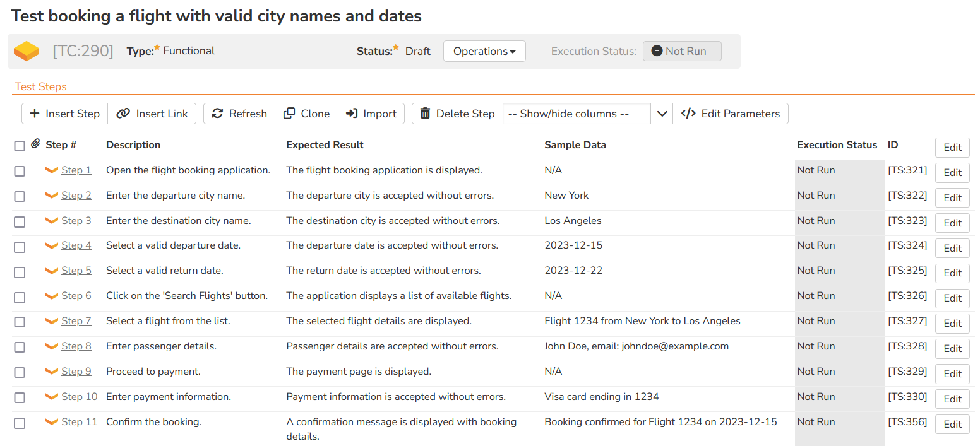Click the Delete Step trash icon
The image size is (980, 446).
(x=425, y=114)
